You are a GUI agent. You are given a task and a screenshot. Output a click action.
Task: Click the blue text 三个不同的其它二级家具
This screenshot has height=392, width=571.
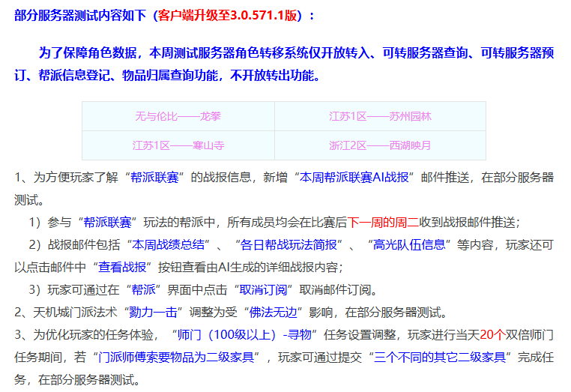(x=440, y=358)
